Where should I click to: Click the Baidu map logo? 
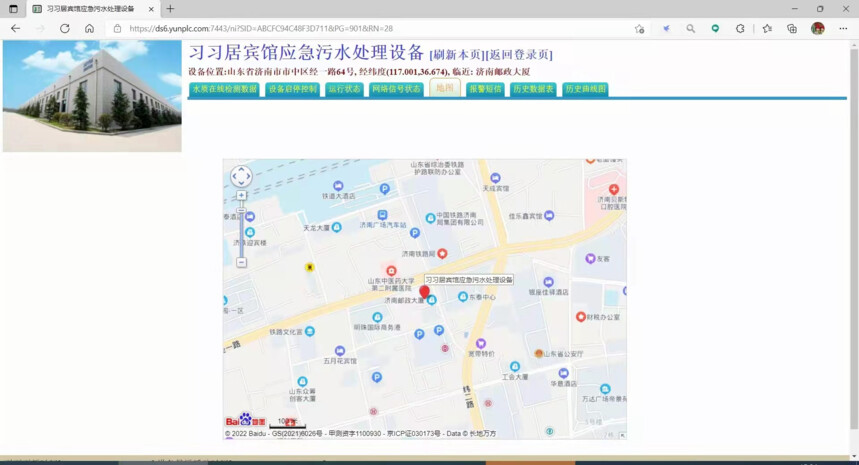[245, 420]
